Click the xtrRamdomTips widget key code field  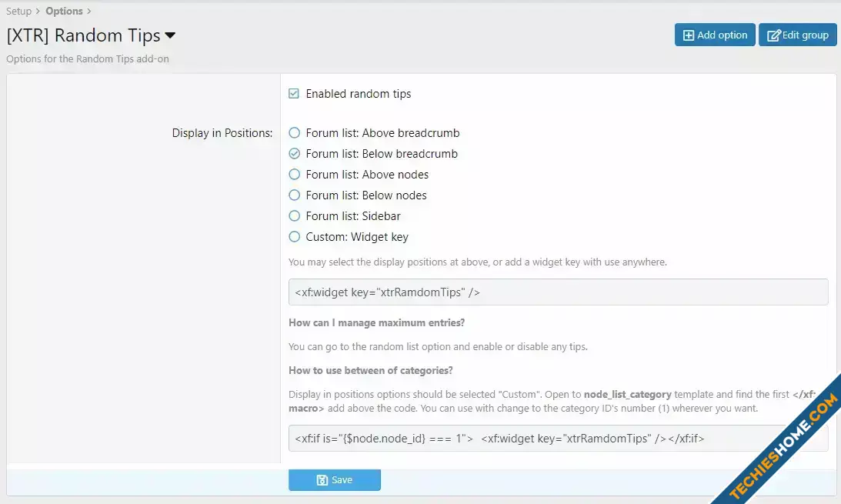coord(559,292)
